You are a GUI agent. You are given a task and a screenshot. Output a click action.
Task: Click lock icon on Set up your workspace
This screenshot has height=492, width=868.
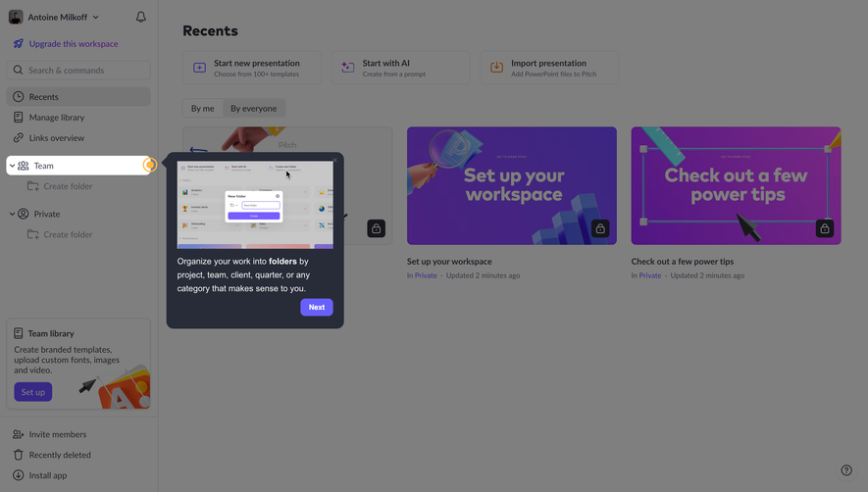(x=600, y=228)
